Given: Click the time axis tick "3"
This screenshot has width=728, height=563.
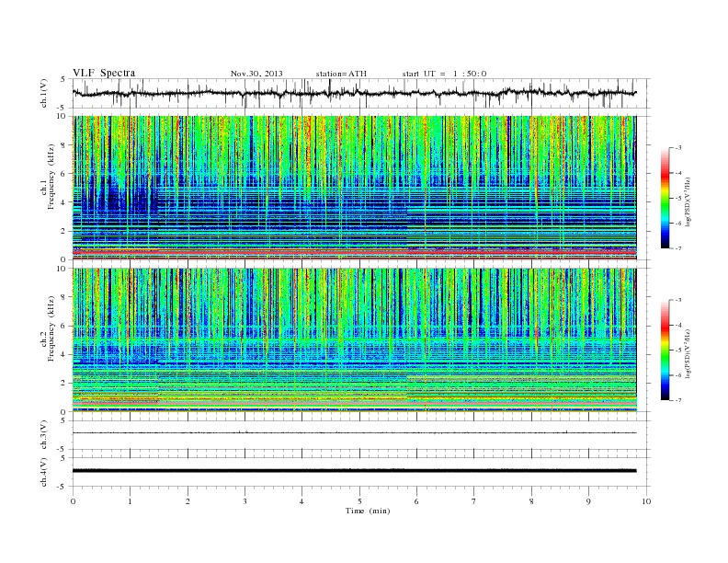Looking at the screenshot, I should tap(245, 501).
